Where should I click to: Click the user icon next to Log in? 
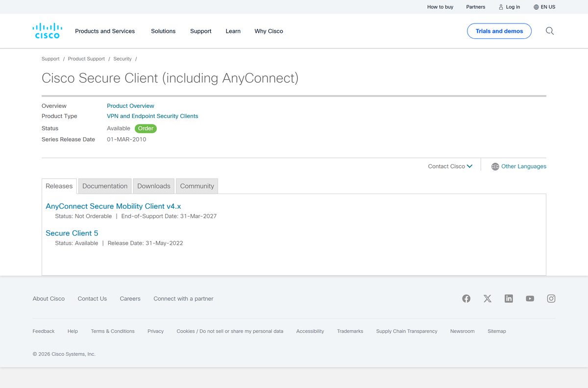click(501, 7)
